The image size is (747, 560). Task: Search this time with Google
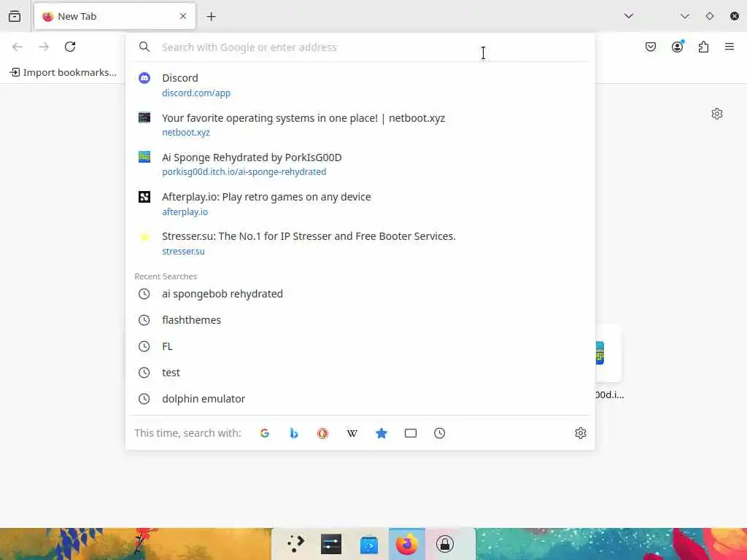(265, 433)
